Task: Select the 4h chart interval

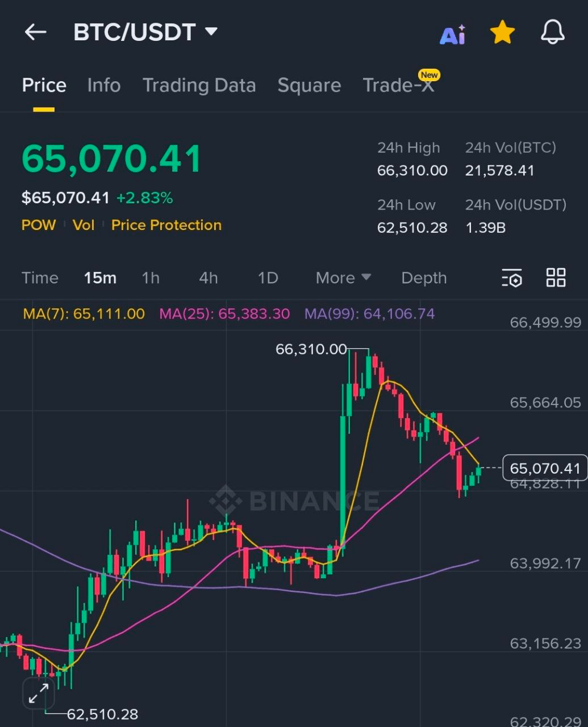Action: coord(208,278)
